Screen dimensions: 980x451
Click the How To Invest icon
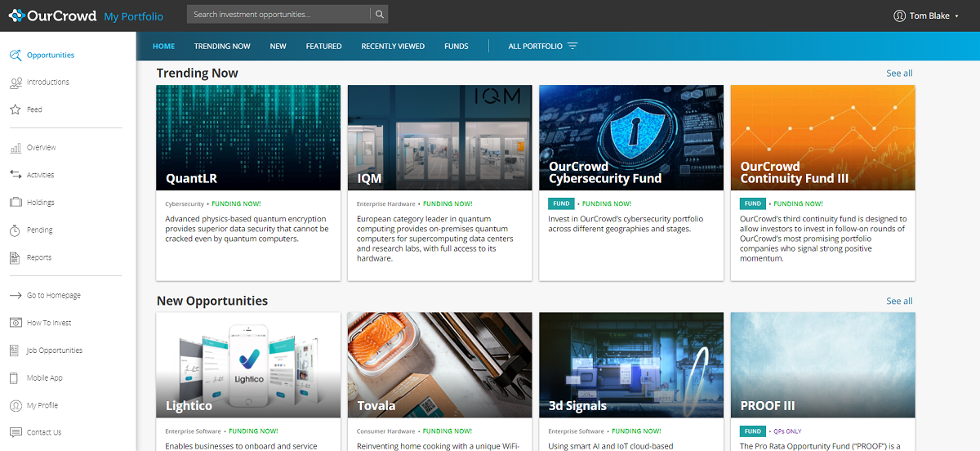[16, 323]
